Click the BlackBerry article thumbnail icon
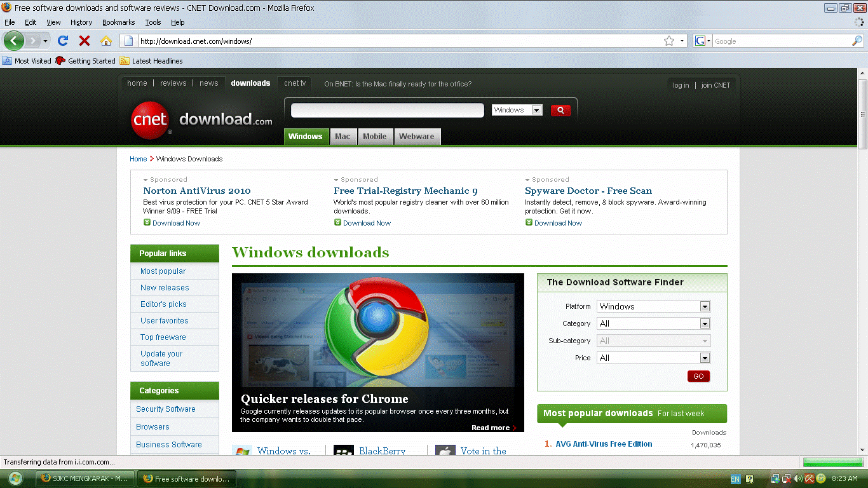The image size is (868, 488). 344,450
